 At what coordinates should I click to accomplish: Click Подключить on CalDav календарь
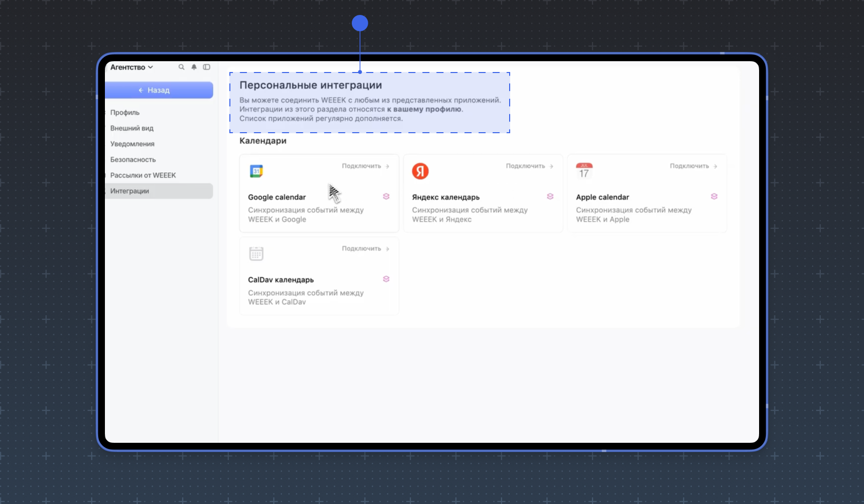coord(361,248)
